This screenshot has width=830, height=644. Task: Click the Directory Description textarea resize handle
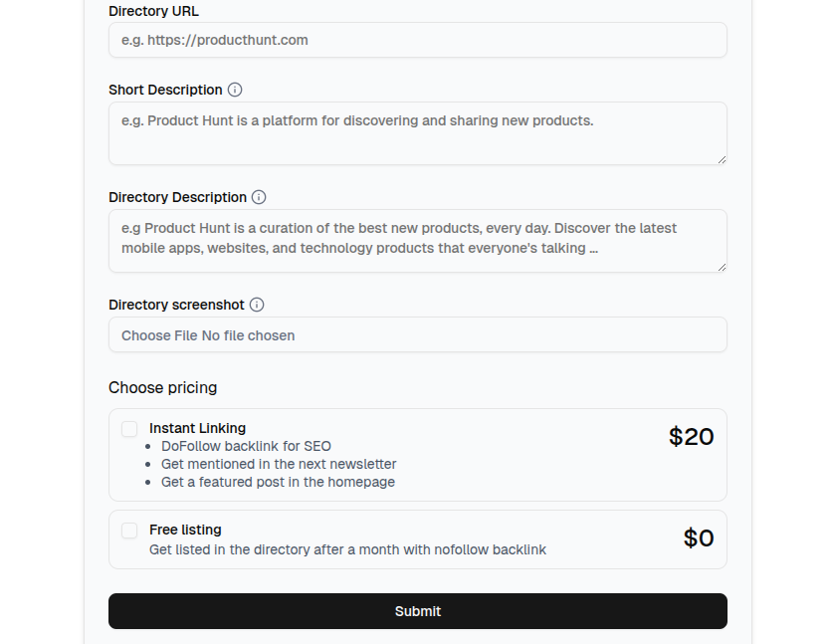point(722,267)
